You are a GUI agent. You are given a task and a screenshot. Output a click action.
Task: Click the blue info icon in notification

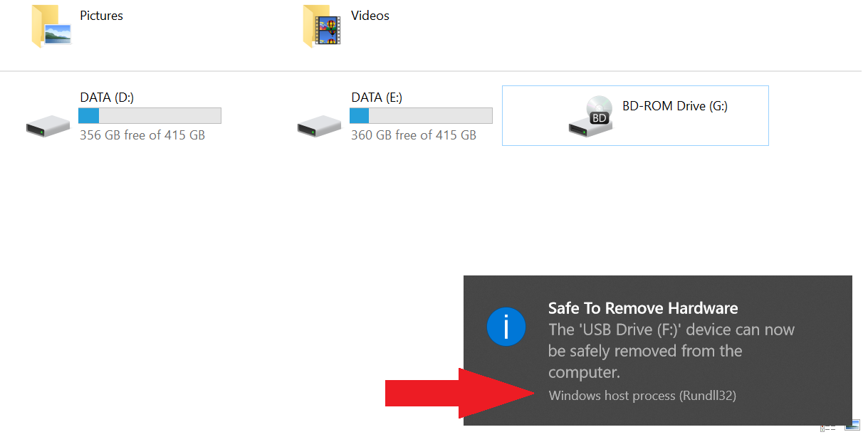click(506, 327)
